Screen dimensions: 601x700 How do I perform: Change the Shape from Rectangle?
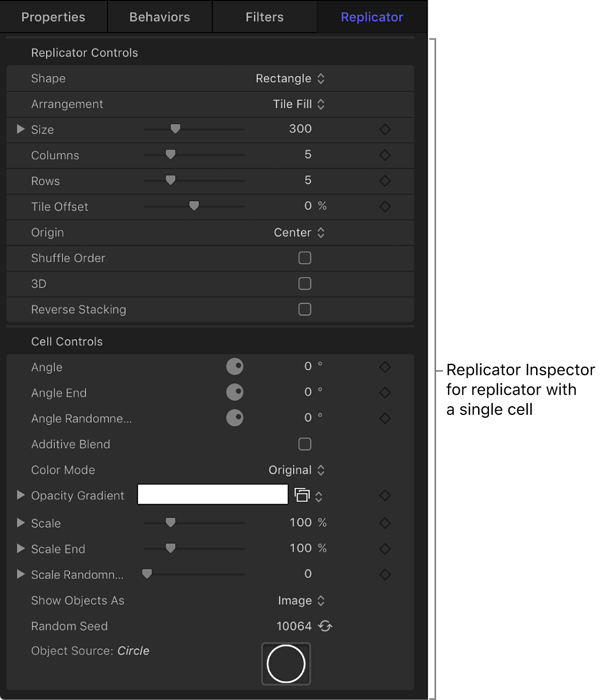coord(291,78)
